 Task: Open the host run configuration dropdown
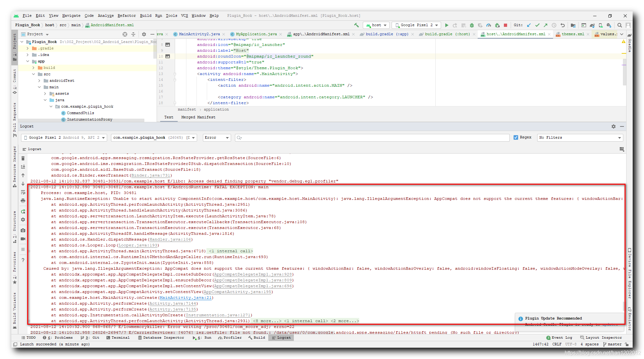point(376,25)
